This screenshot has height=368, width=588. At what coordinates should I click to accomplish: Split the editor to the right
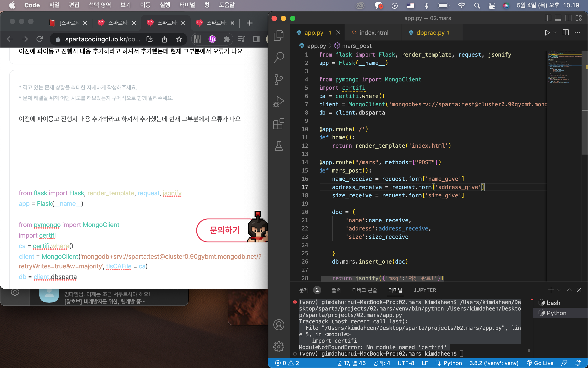click(566, 33)
